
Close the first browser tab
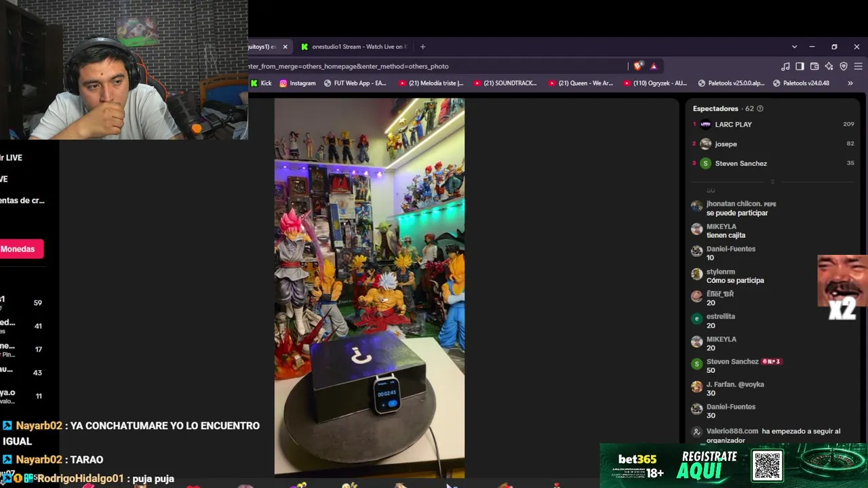[x=285, y=47]
